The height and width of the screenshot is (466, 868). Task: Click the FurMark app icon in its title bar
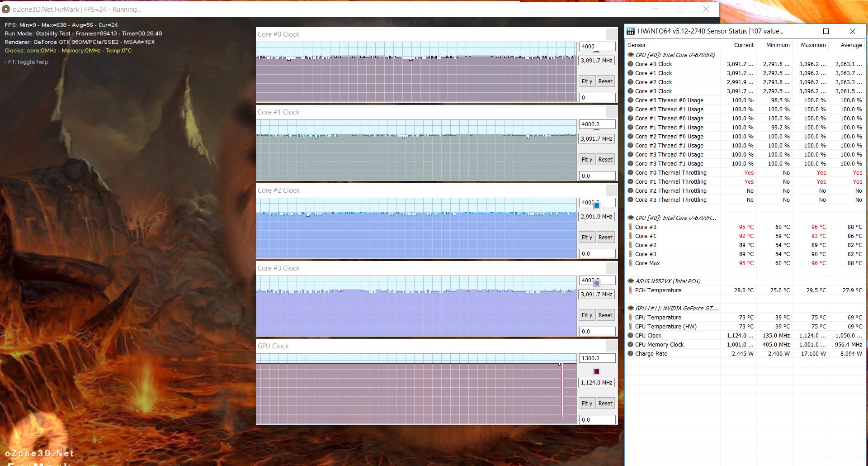[6, 9]
